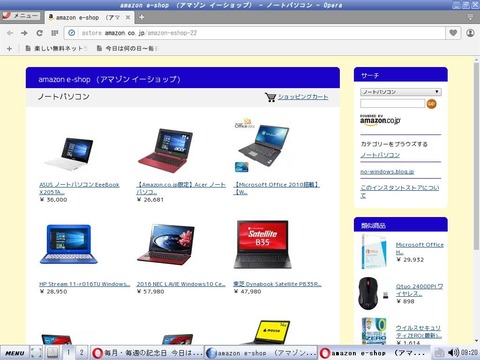This screenshot has width=480, height=360.
Task: Open このインスタントストアについて link
Action: coord(399,191)
